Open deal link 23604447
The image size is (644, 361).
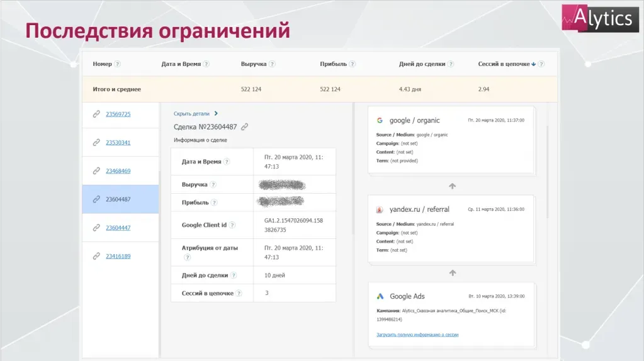click(x=118, y=228)
